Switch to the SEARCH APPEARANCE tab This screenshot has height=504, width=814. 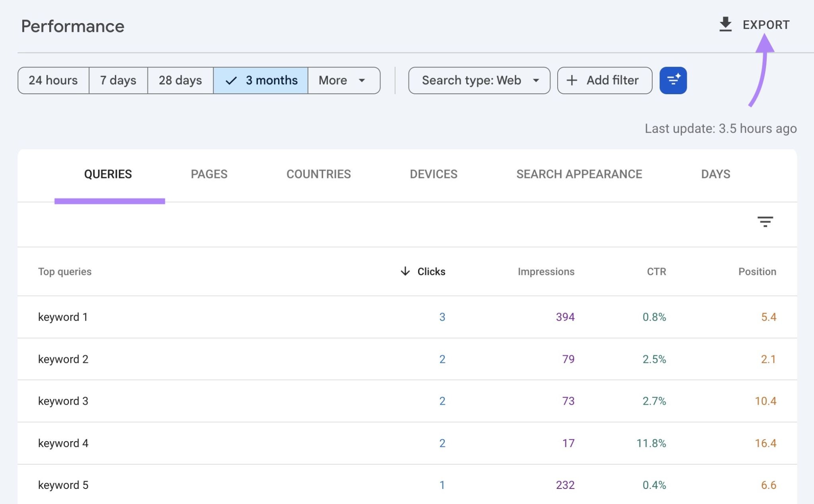pyautogui.click(x=579, y=174)
